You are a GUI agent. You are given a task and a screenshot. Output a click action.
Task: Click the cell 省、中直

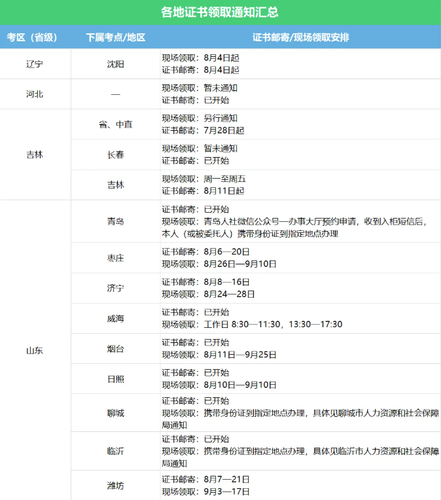(x=115, y=124)
